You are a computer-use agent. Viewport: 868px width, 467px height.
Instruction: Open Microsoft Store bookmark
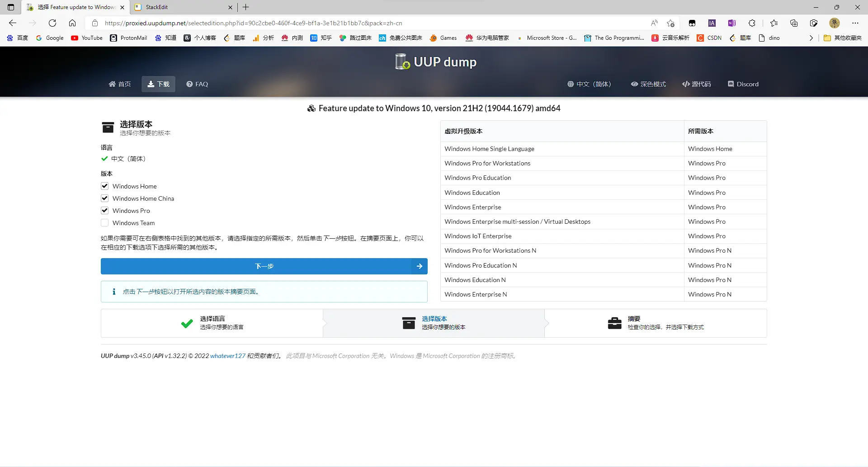click(547, 38)
